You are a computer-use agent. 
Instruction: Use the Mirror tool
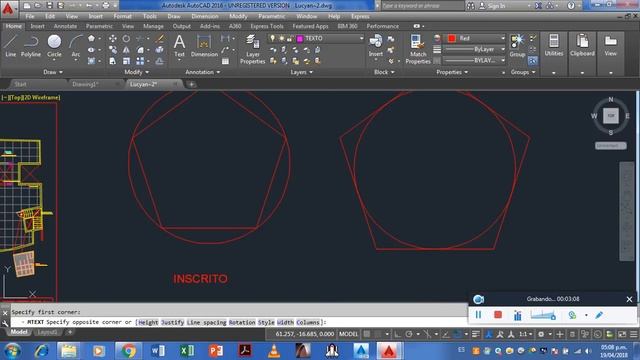pos(126,50)
